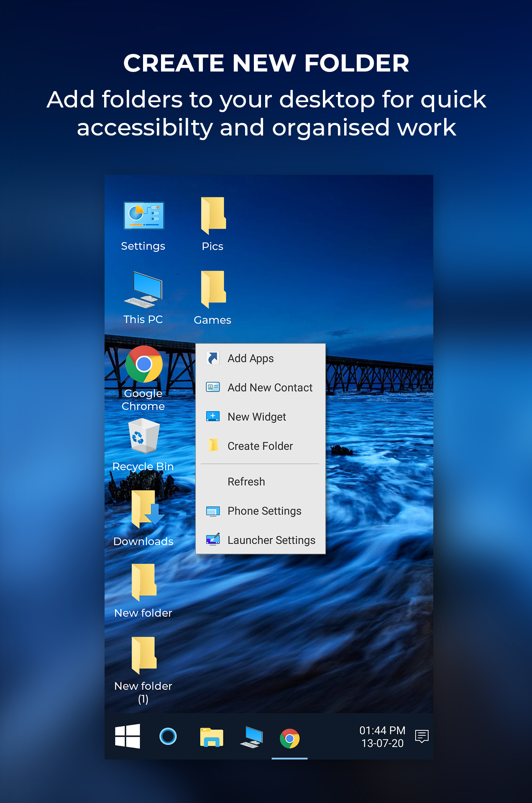Select New Widget from context menu
The width and height of the screenshot is (532, 803).
click(257, 417)
